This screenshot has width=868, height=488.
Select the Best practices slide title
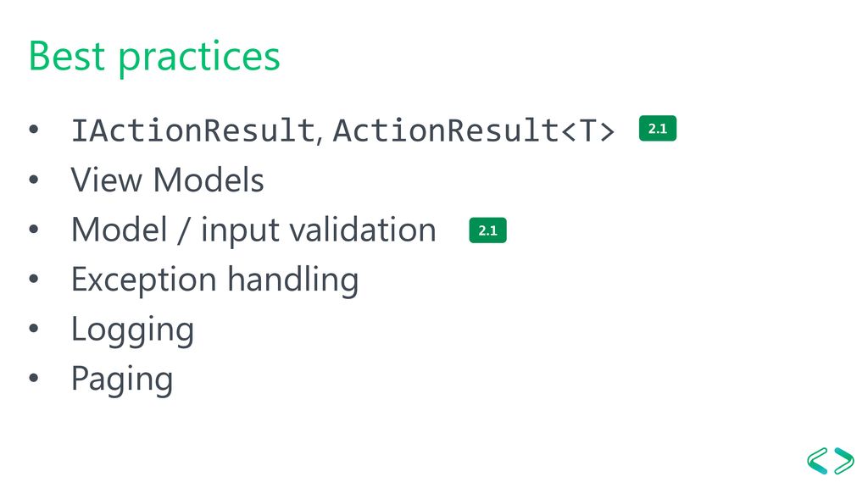point(154,57)
